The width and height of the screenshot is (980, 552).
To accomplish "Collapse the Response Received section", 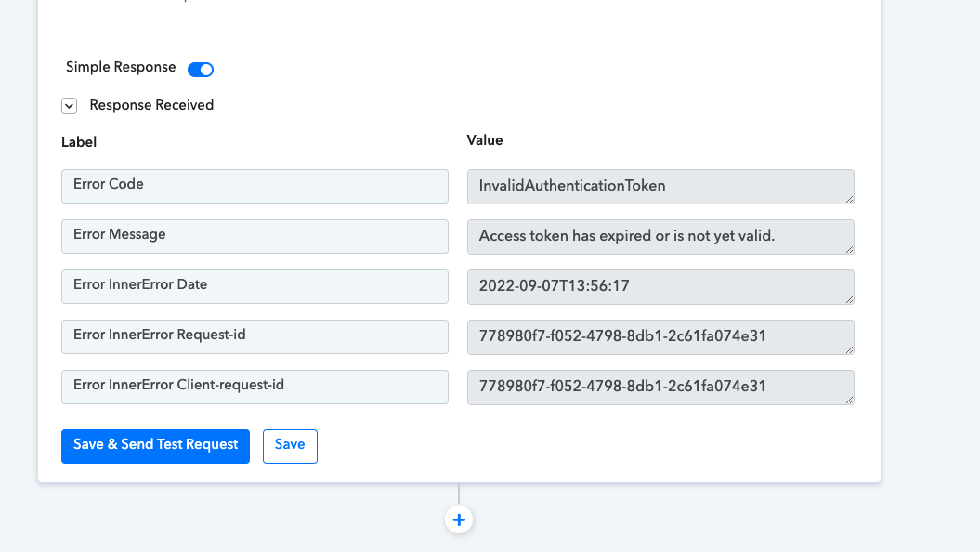I will [70, 106].
